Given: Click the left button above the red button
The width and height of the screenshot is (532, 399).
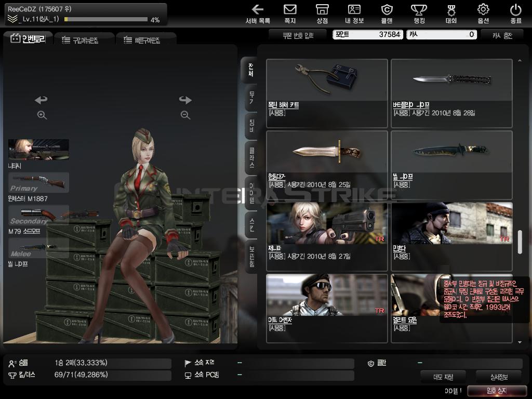Looking at the screenshot, I should (443, 377).
